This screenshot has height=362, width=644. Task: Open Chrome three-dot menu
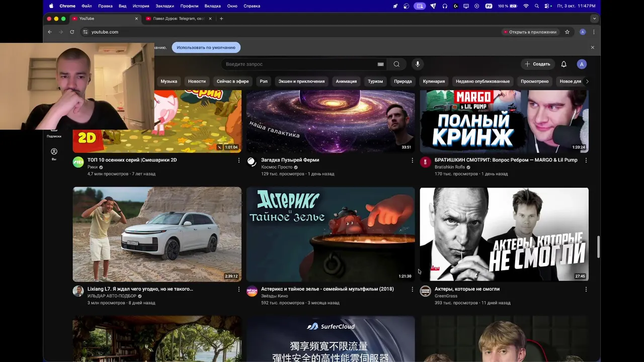(594, 32)
